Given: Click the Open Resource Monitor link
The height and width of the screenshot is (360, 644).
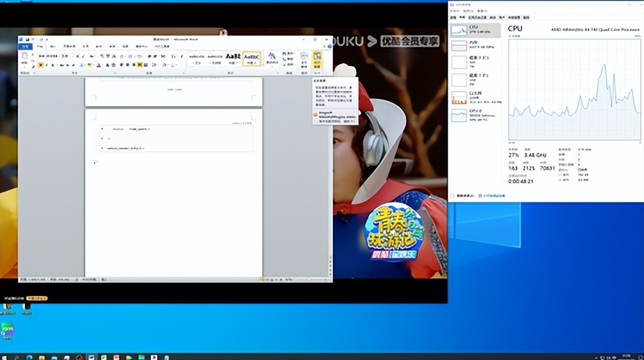Looking at the screenshot, I should click(x=493, y=196).
